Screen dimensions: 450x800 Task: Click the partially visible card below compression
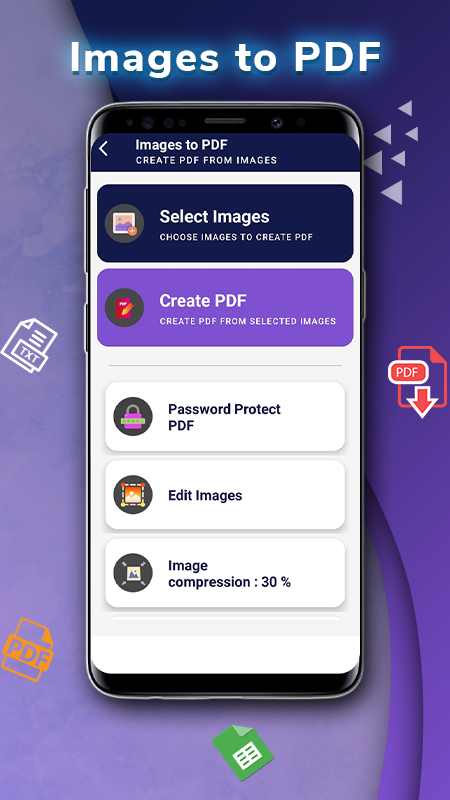click(x=225, y=619)
